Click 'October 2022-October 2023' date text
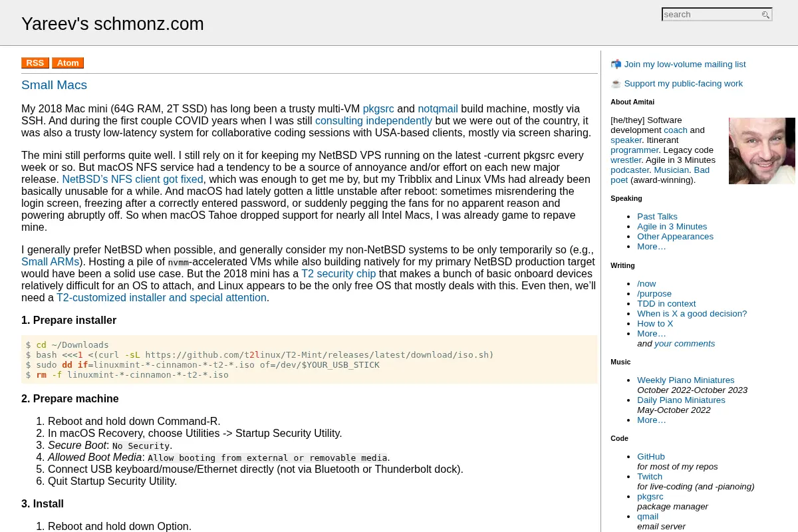The height and width of the screenshot is (532, 798). (692, 390)
